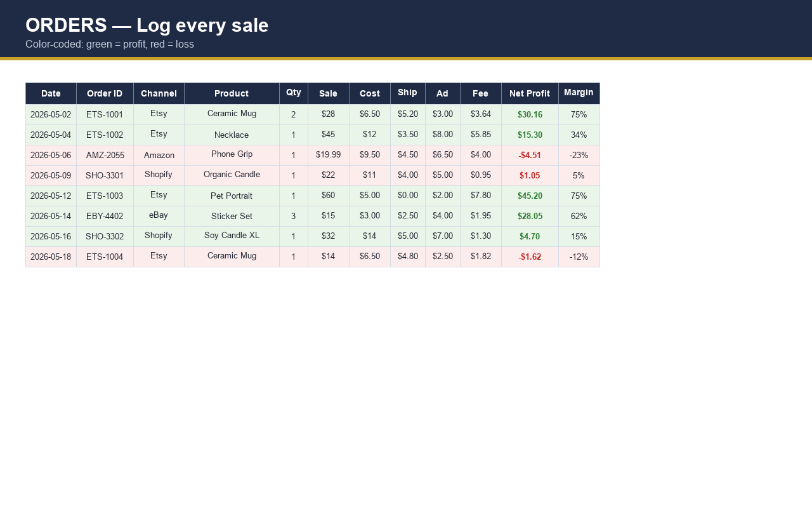Click order ID SHO-3302
The width and height of the screenshot is (812, 508).
[105, 237]
